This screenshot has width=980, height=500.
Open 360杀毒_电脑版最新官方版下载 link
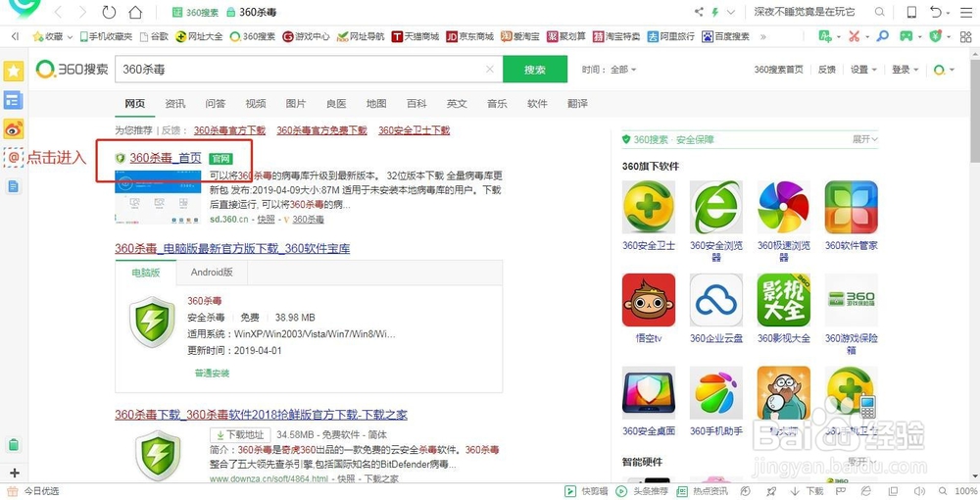(232, 248)
